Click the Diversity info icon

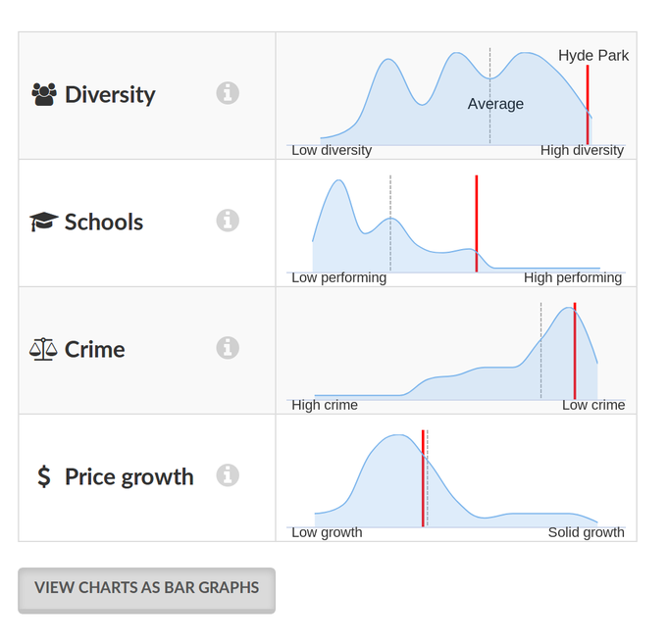pyautogui.click(x=228, y=93)
